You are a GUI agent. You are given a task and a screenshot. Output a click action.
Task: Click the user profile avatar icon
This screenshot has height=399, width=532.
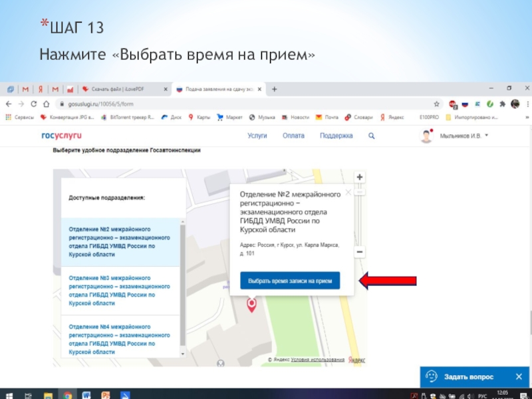(426, 136)
